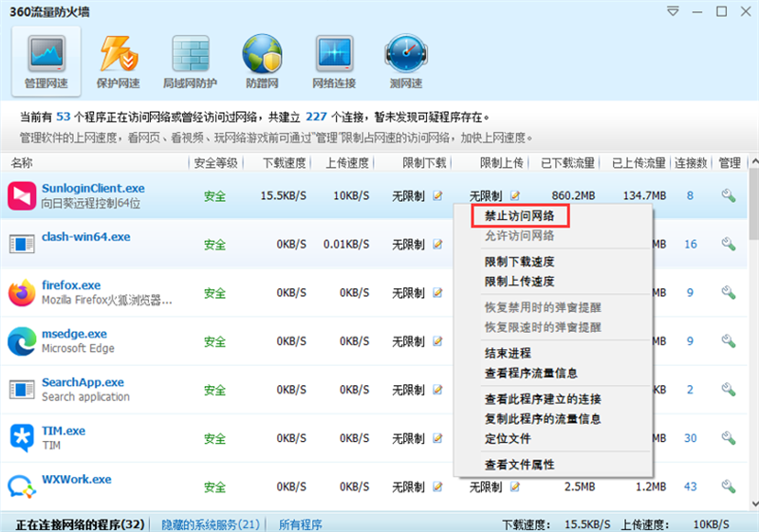The width and height of the screenshot is (759, 532).
Task: Click the wrench icon for SunloginClient.exe
Action: pyautogui.click(x=728, y=195)
